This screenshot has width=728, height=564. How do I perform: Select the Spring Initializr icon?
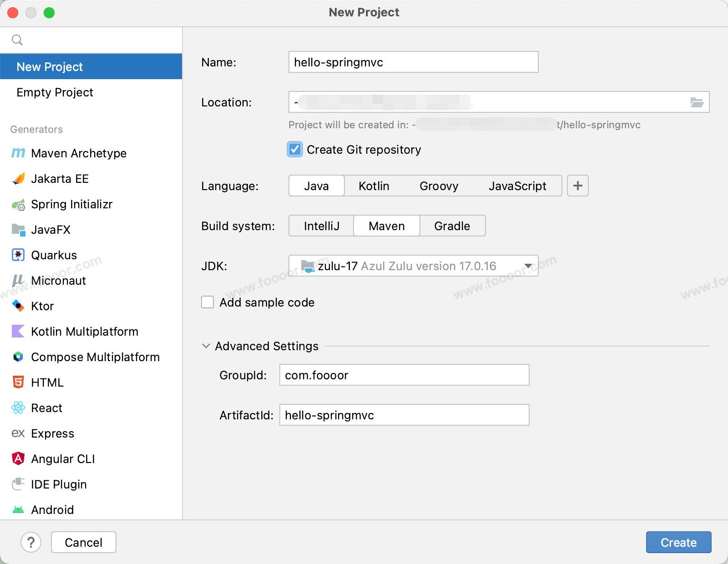click(x=18, y=205)
